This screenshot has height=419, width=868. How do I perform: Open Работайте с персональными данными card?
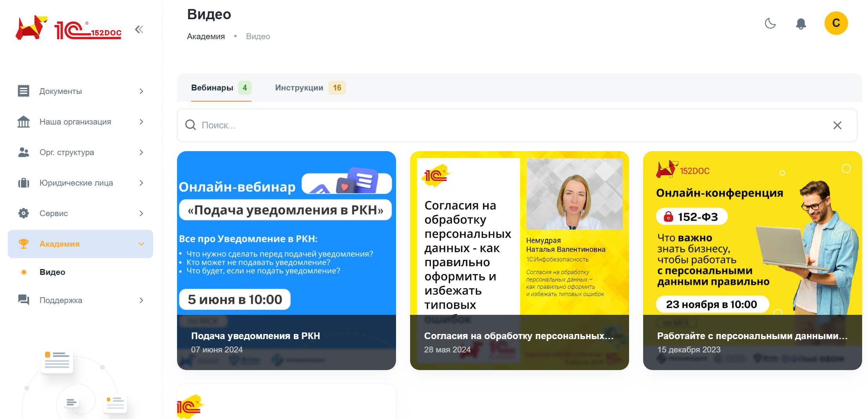coord(752,260)
